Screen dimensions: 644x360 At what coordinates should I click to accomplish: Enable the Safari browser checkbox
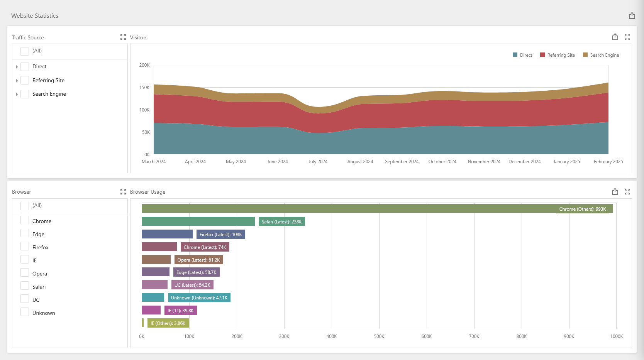[x=25, y=286]
